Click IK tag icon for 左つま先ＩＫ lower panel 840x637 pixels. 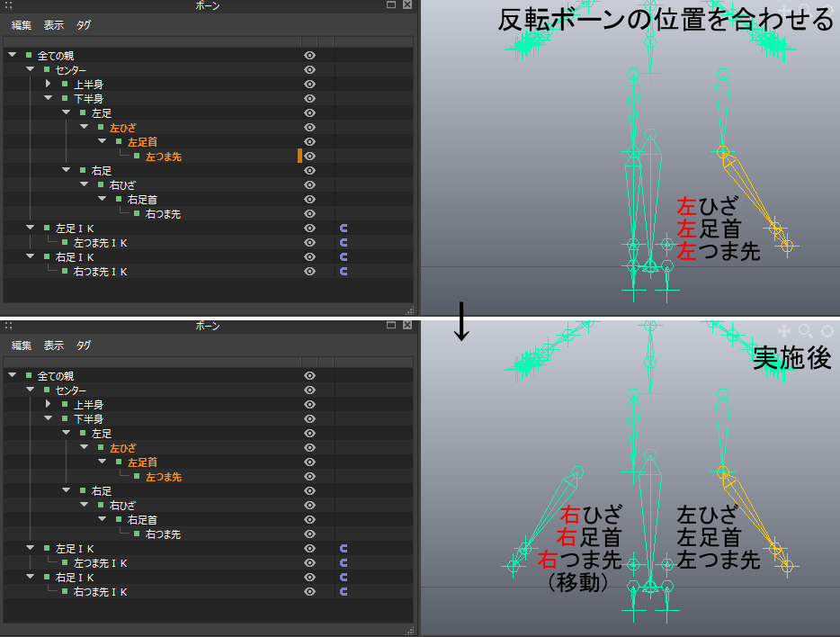(344, 563)
